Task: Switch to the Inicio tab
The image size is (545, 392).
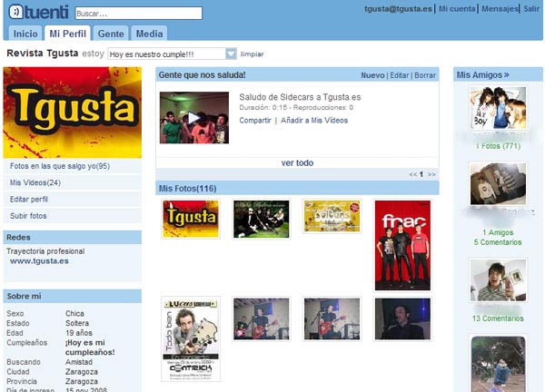Action: click(26, 34)
